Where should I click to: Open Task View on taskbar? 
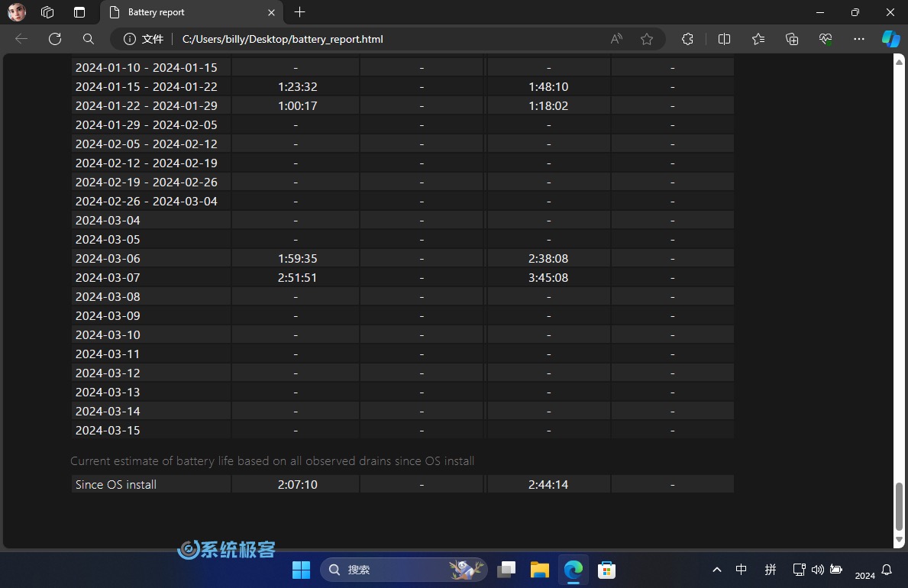point(507,570)
